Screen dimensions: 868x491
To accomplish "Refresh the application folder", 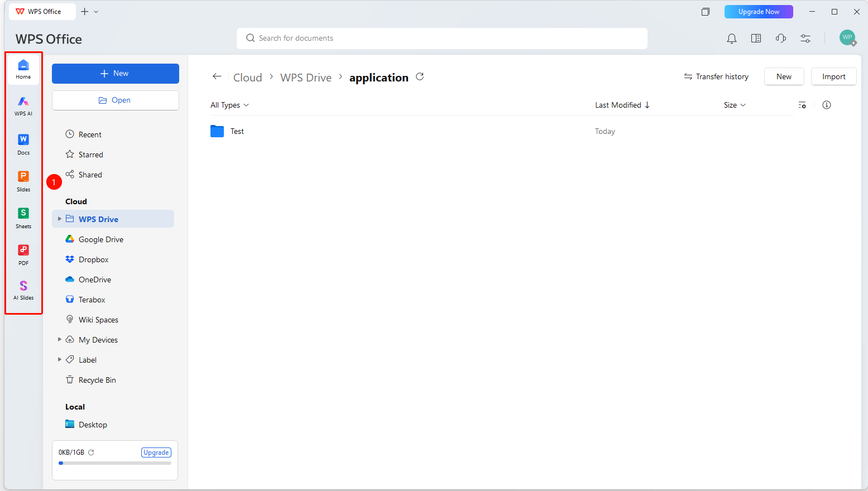I will click(x=420, y=77).
